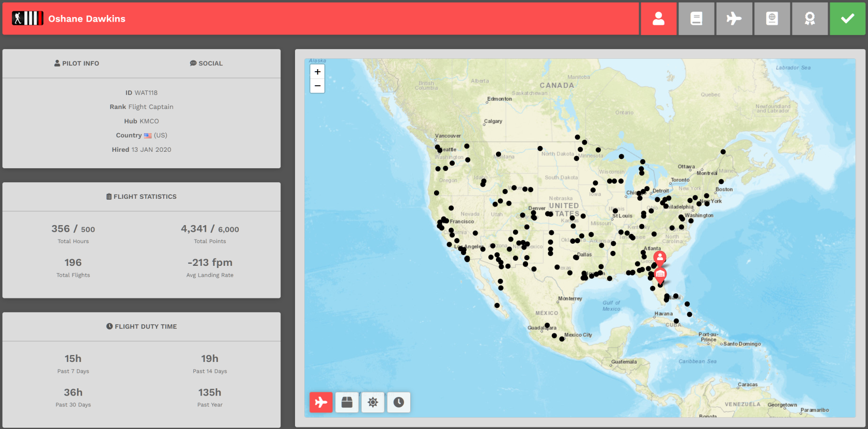Click the Flight Statistics heading
This screenshot has height=429, width=868.
tap(142, 197)
